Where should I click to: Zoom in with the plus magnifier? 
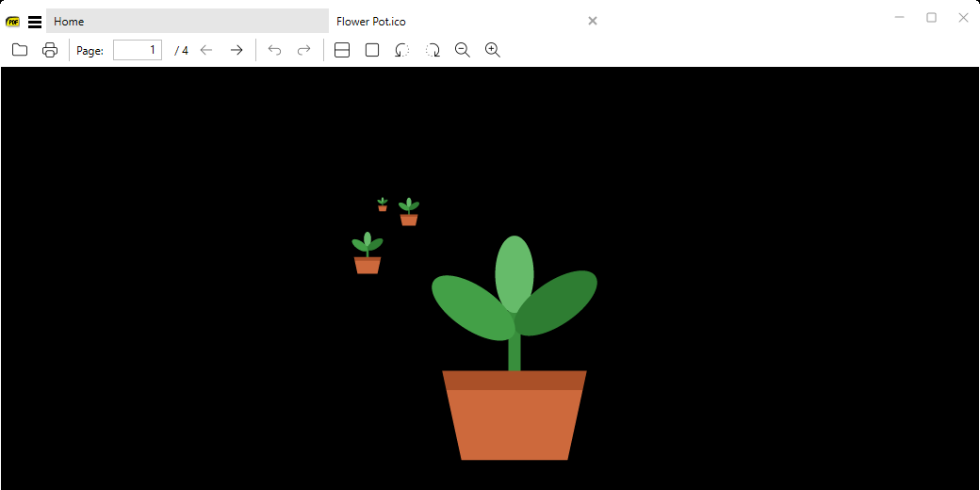point(493,50)
